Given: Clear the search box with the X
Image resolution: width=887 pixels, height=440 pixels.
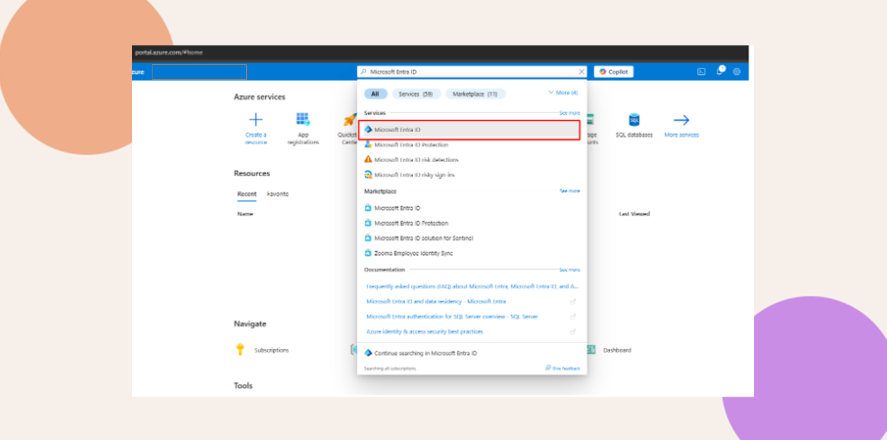Looking at the screenshot, I should (582, 72).
